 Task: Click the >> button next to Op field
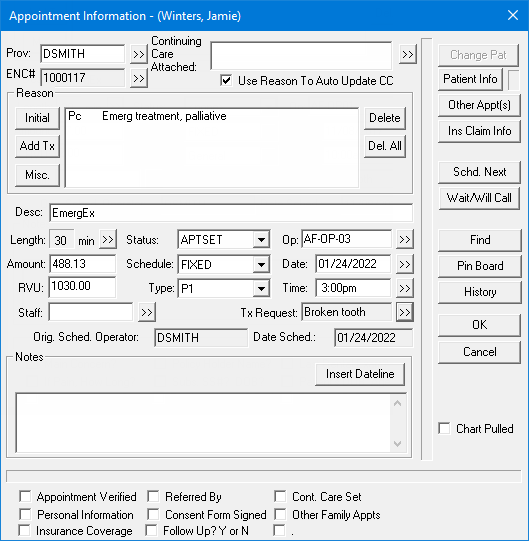[x=405, y=239]
